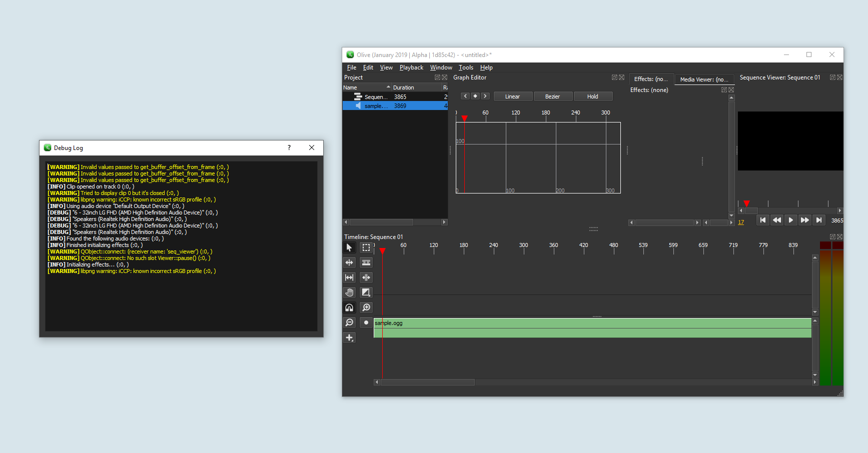The height and width of the screenshot is (453, 868).
Task: Go to start in Sequence Viewer
Action: 763,220
